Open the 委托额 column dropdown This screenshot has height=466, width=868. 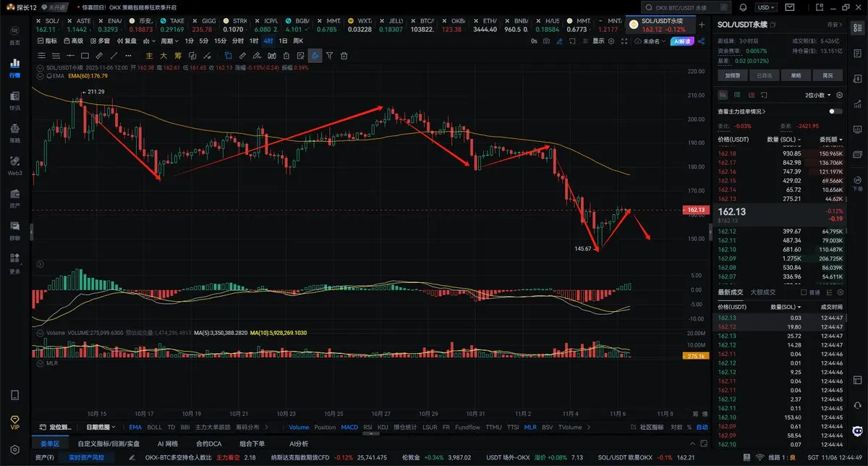point(832,140)
